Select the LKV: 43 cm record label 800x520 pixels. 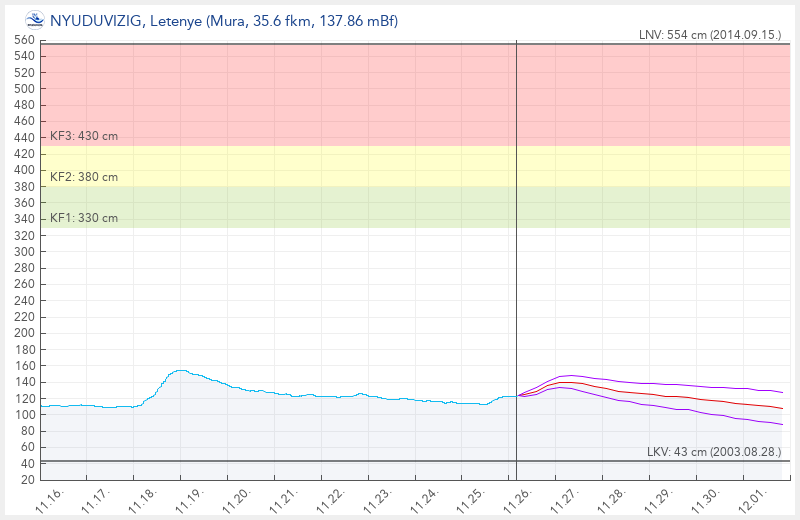point(716,452)
